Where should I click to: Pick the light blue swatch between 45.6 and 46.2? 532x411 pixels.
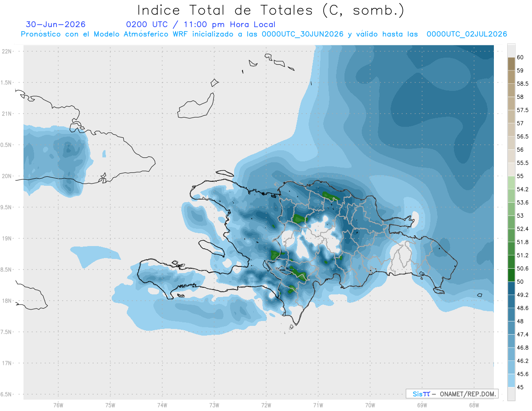click(x=511, y=368)
